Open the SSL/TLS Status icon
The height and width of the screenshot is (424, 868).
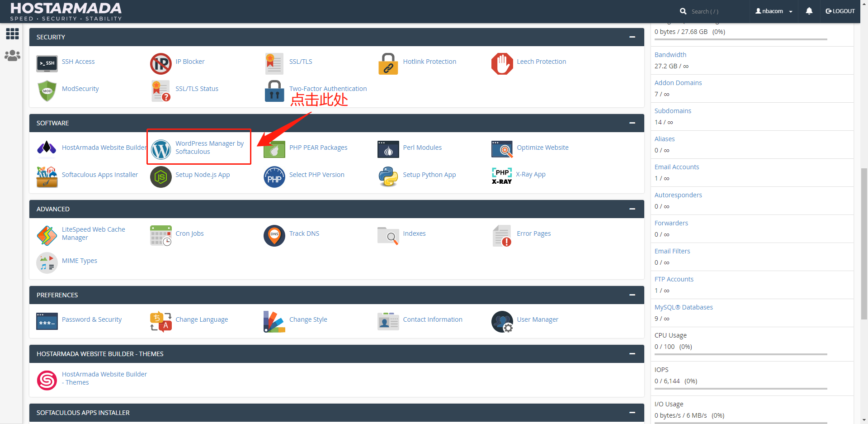coord(160,91)
